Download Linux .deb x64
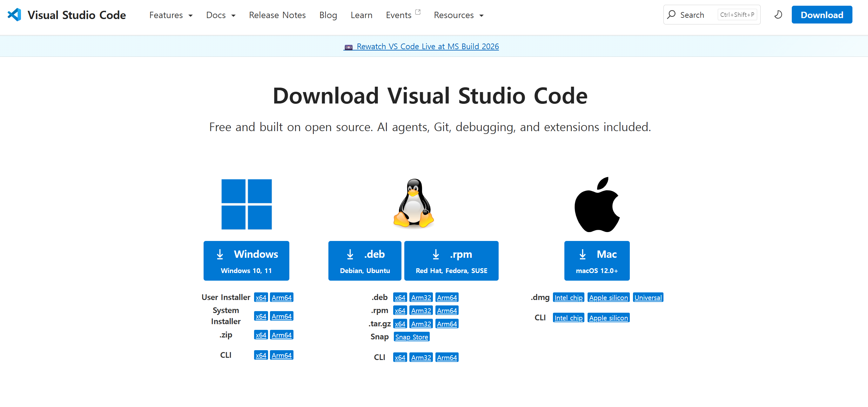 400,297
